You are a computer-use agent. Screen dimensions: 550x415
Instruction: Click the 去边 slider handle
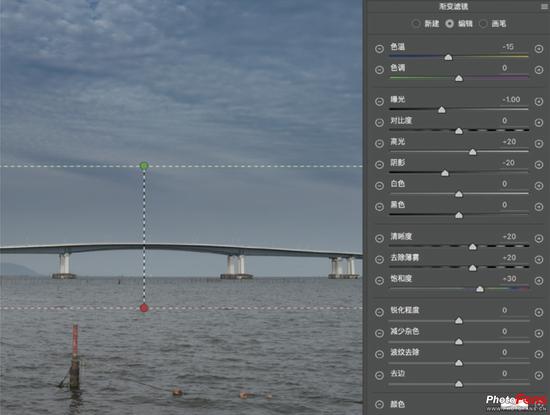click(x=459, y=384)
